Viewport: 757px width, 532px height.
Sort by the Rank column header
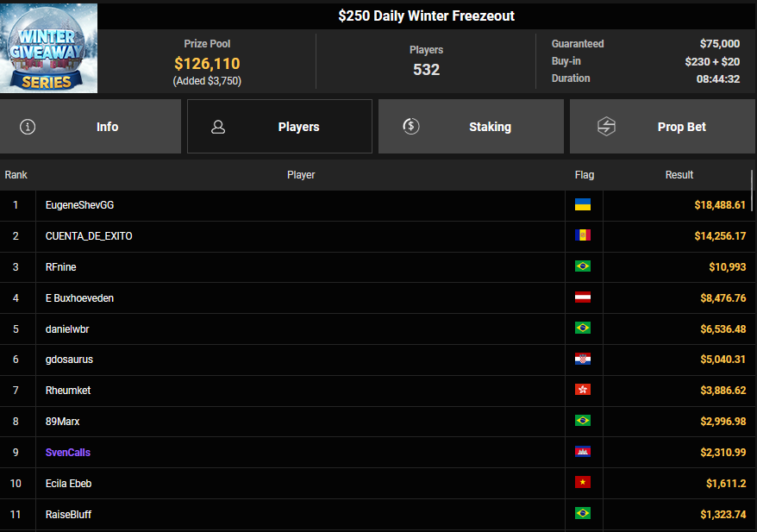[x=16, y=175]
